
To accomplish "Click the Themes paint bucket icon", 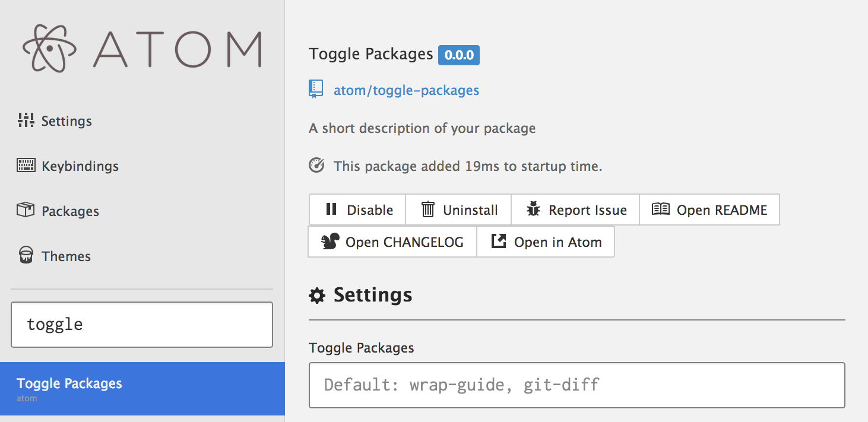I will 26,256.
